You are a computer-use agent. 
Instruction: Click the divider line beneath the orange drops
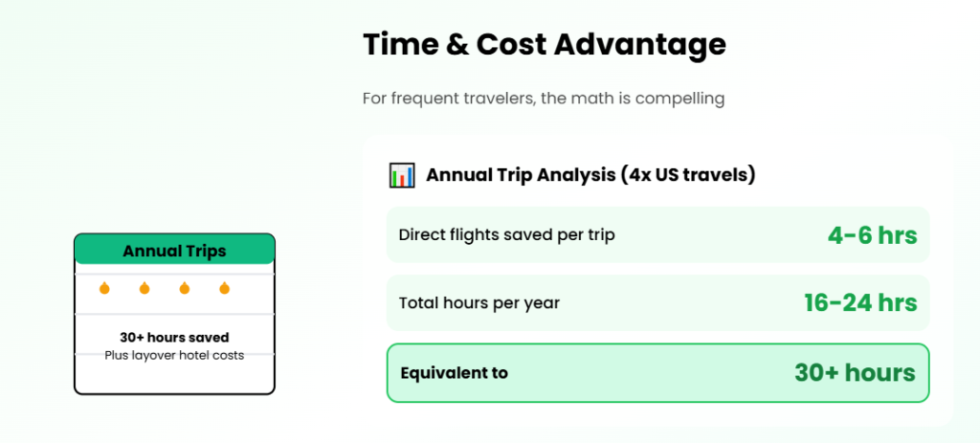click(174, 313)
